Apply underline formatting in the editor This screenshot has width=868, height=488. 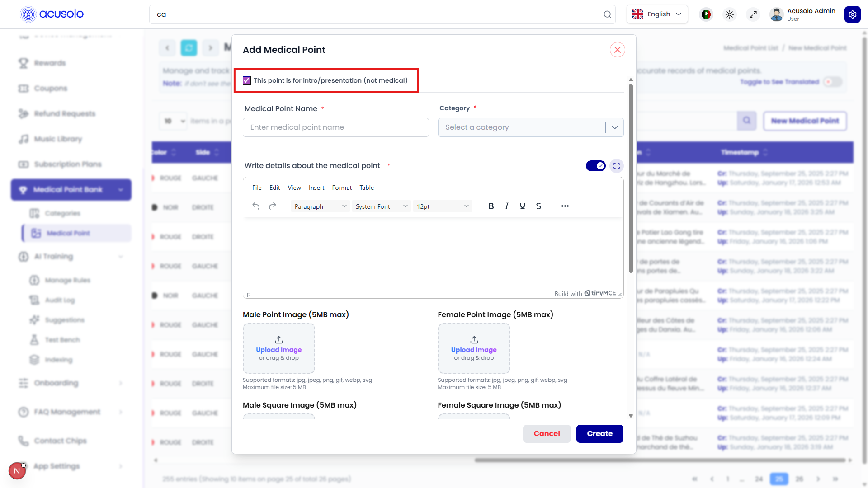click(523, 206)
